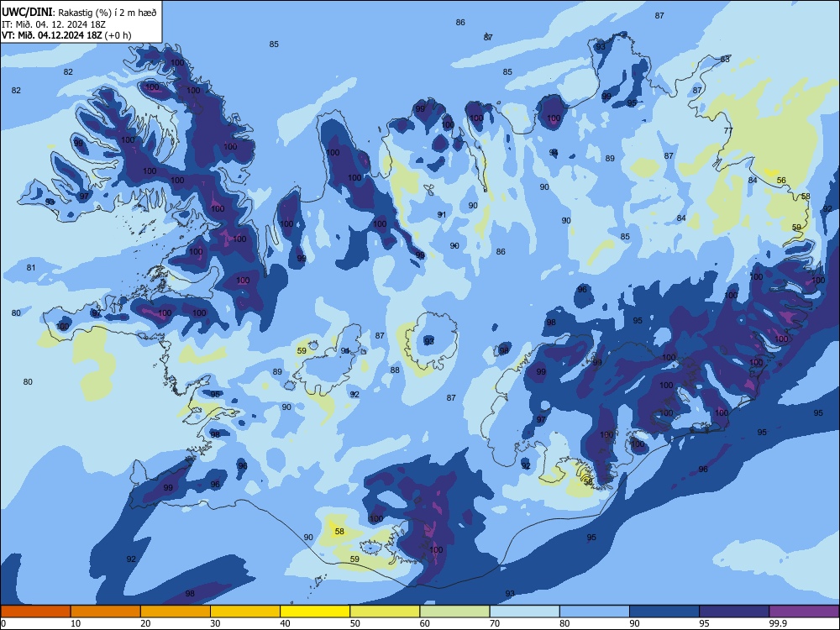
Task: Select the map value '88' in central Iceland
Action: tap(395, 370)
